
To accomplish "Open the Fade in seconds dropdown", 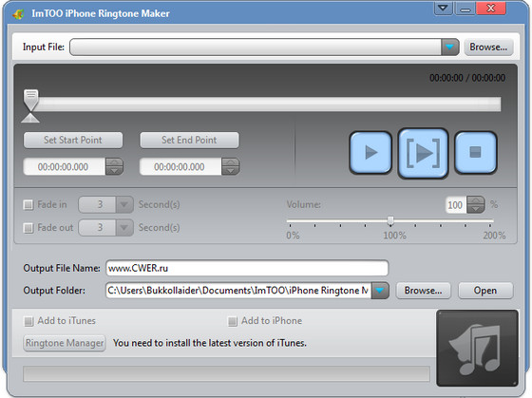I will pyautogui.click(x=124, y=204).
